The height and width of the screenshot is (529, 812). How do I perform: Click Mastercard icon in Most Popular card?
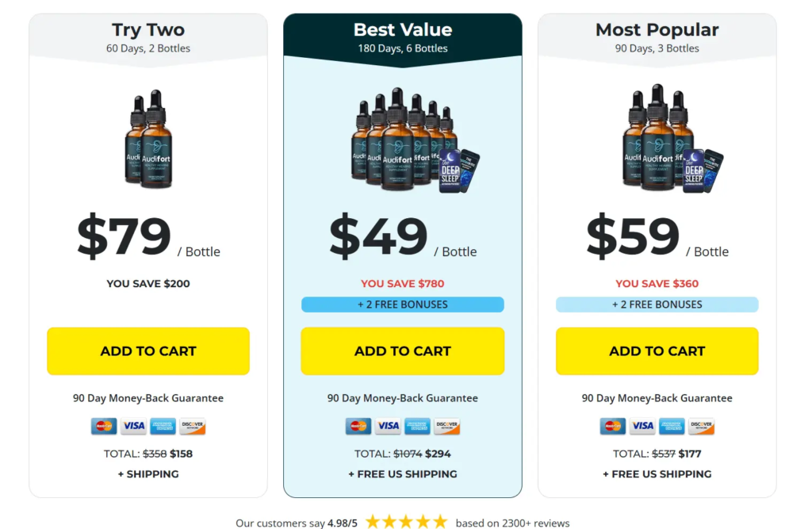[x=613, y=426]
